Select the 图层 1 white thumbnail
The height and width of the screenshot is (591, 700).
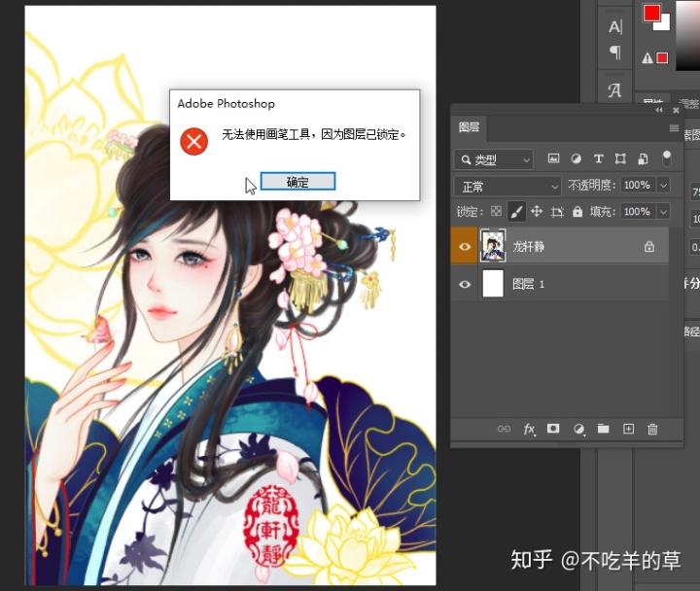pos(493,284)
